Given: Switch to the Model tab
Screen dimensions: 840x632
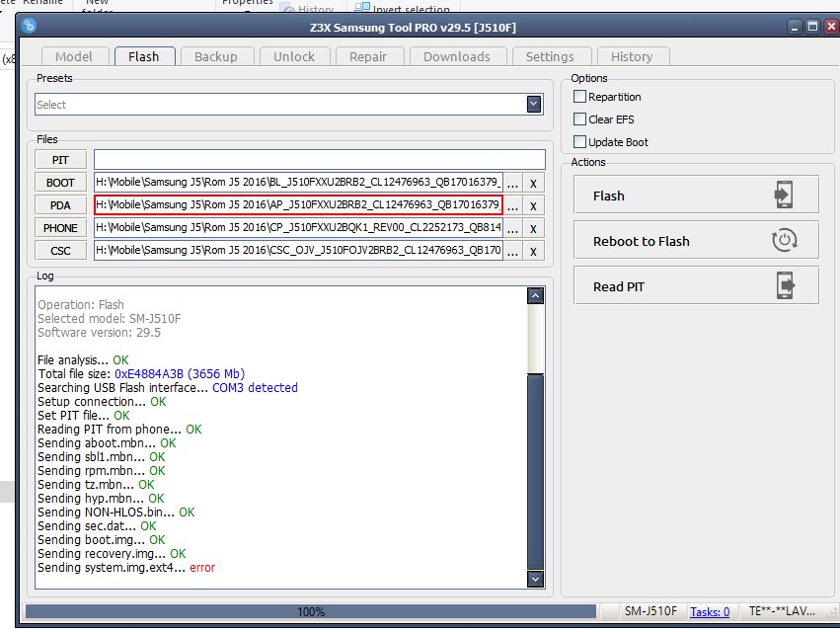Looking at the screenshot, I should [74, 57].
